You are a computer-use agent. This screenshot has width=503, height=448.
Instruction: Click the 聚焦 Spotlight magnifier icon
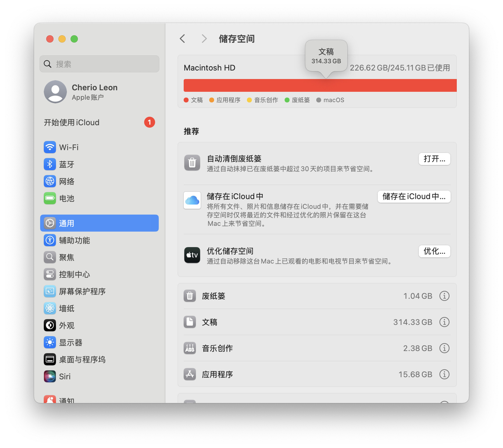click(x=50, y=257)
